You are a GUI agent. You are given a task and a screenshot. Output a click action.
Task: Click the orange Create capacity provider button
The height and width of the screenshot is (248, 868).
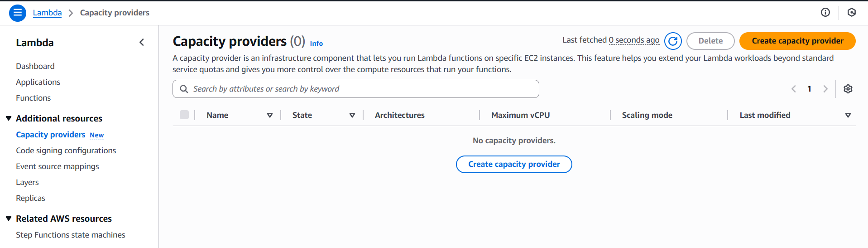point(797,41)
